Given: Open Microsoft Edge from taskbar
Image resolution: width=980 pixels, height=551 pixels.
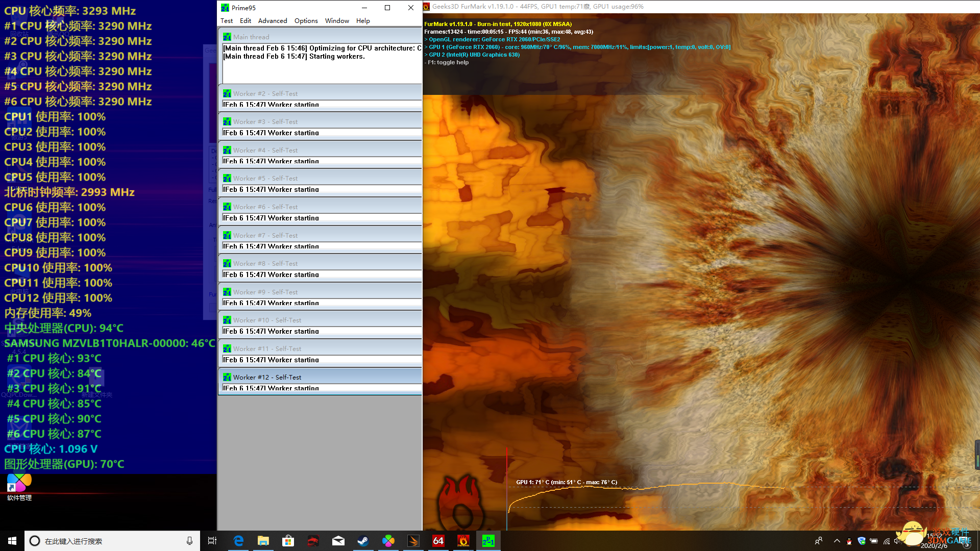Looking at the screenshot, I should [x=238, y=541].
